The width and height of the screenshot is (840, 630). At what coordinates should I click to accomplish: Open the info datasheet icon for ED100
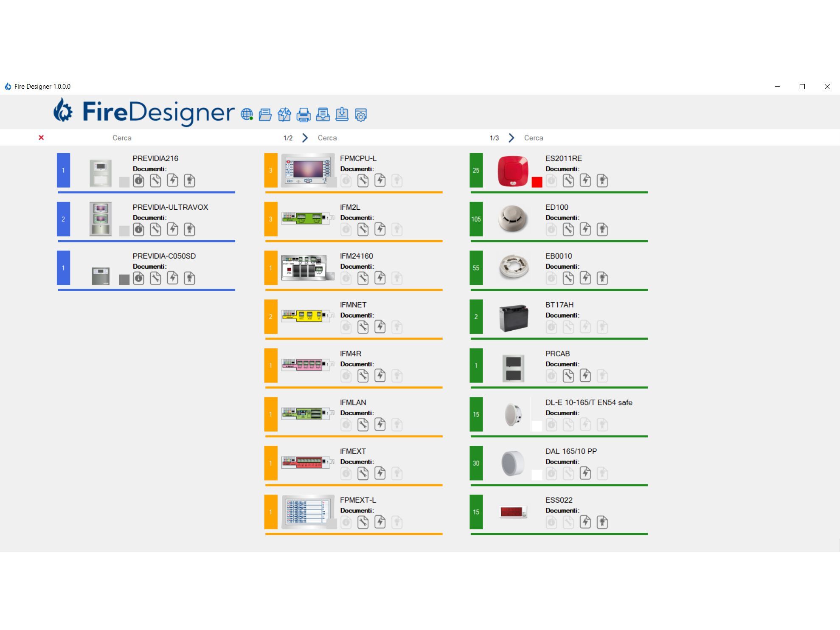(x=551, y=230)
